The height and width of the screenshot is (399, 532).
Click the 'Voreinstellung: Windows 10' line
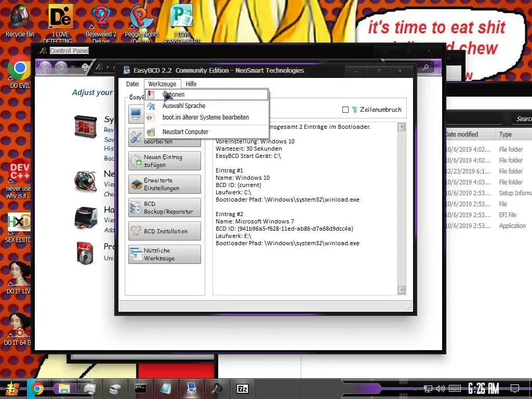(255, 141)
